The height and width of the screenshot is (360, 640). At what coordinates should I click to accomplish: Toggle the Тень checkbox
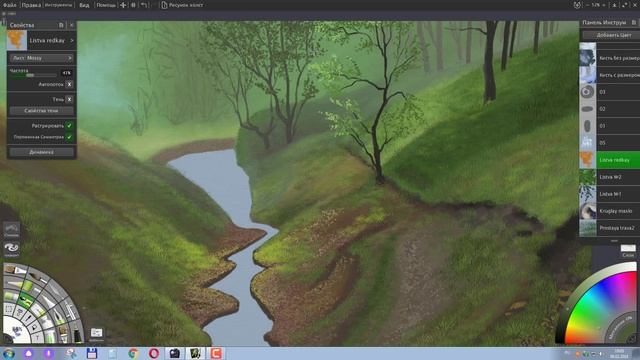click(x=69, y=99)
